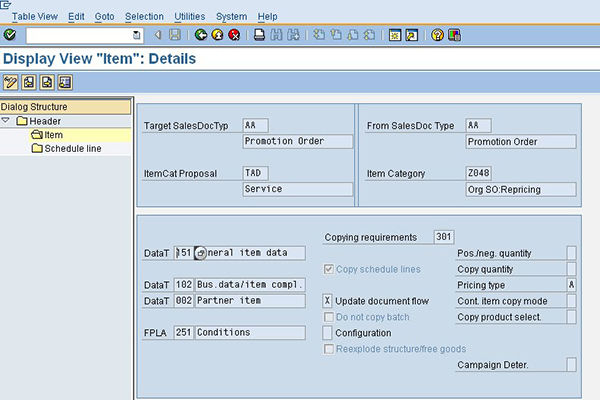Click the green Back arrow icon

coord(201,35)
